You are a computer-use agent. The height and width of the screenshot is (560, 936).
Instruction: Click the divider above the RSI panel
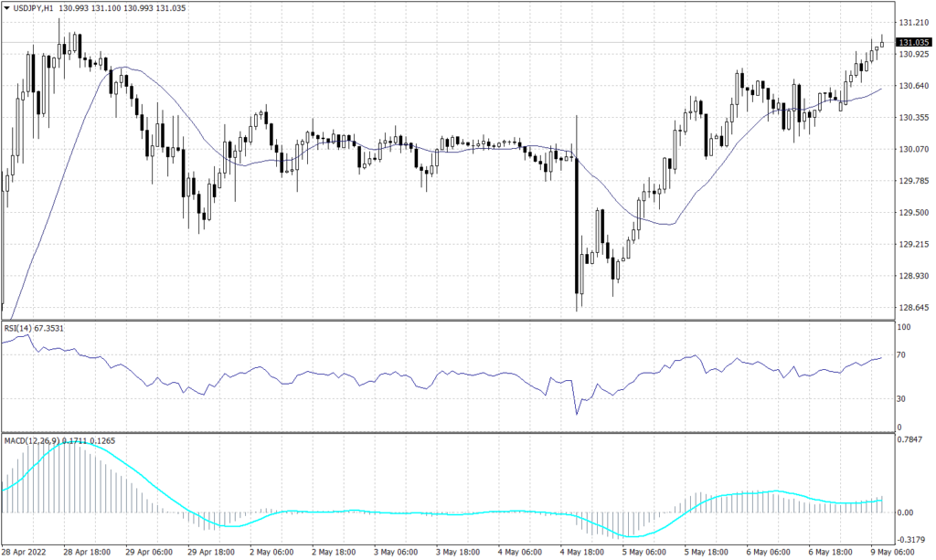click(x=457, y=321)
